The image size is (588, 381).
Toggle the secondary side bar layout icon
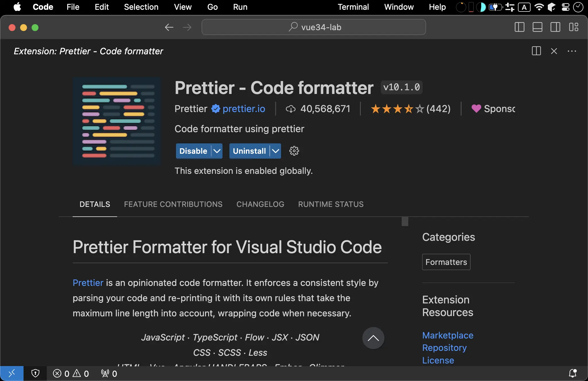[555, 27]
